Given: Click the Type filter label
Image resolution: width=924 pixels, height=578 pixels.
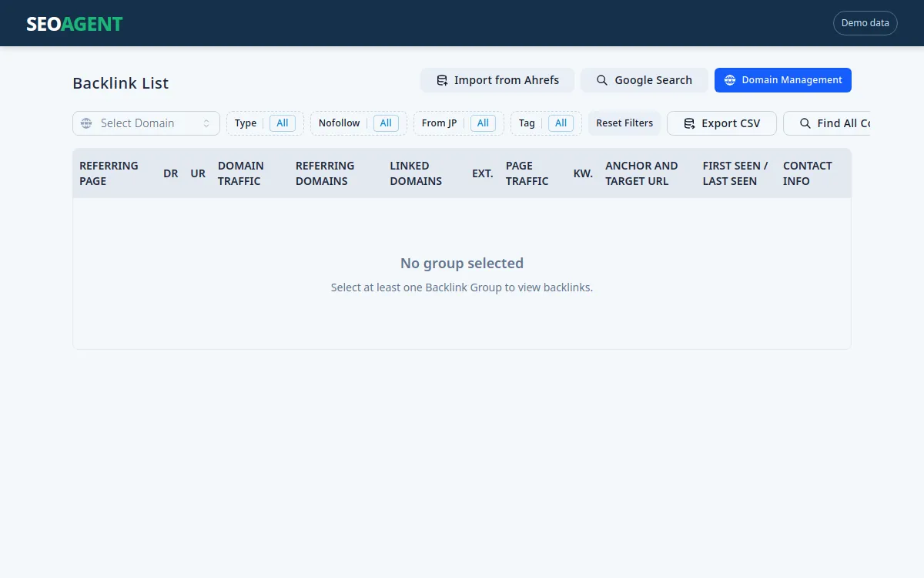Looking at the screenshot, I should click(246, 123).
